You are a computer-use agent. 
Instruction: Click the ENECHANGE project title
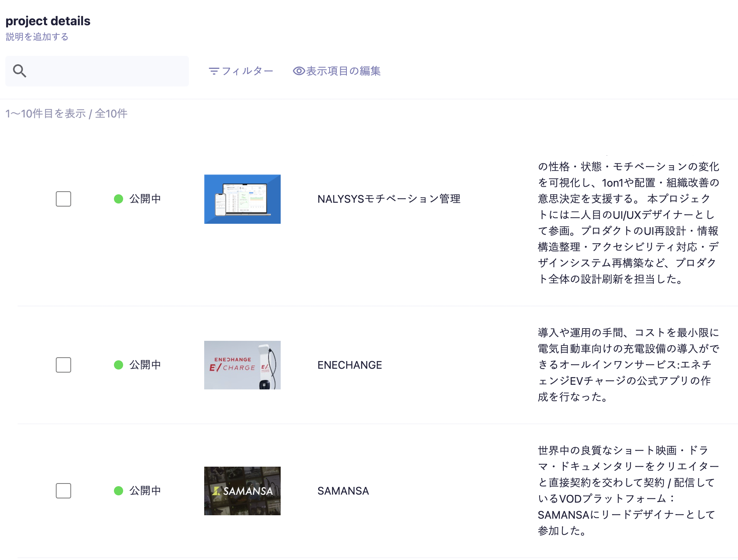pyautogui.click(x=349, y=365)
